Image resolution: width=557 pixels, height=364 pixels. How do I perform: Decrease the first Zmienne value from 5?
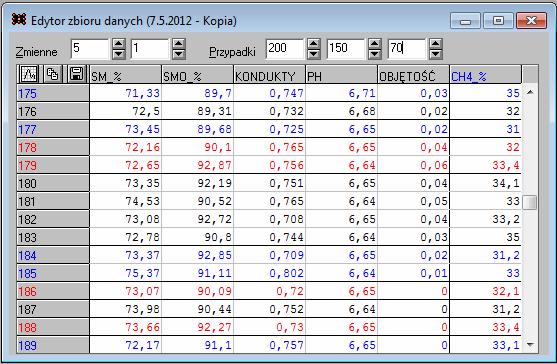119,54
